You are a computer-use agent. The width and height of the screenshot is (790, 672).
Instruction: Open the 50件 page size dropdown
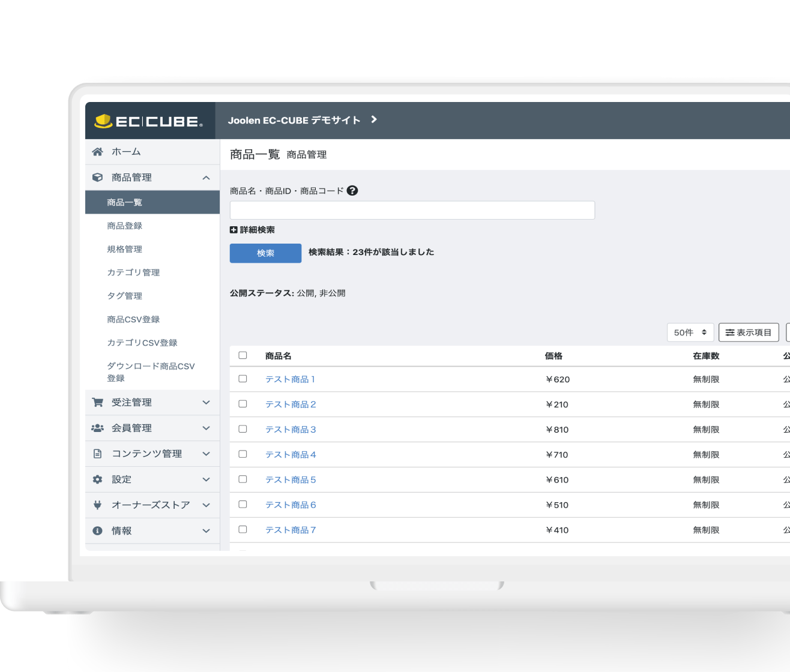(x=690, y=332)
